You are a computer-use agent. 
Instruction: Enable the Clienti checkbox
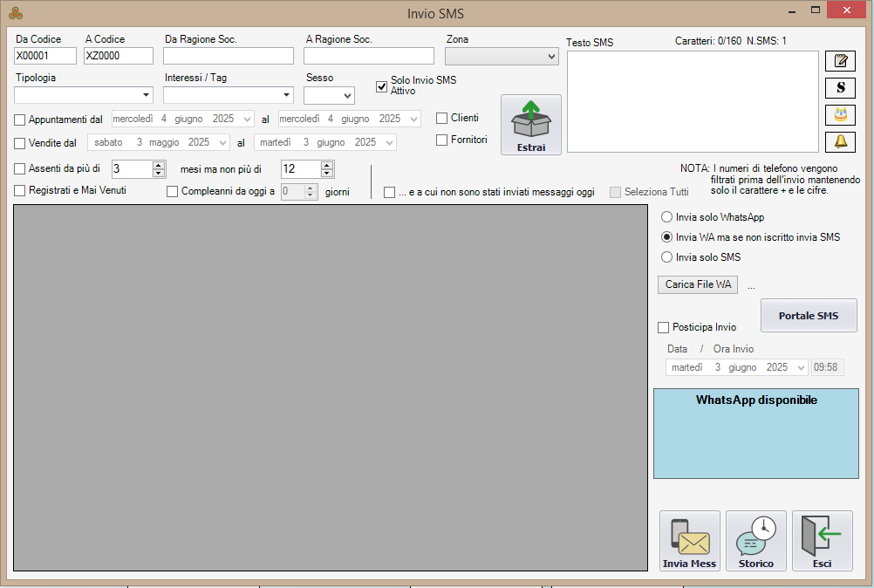[x=442, y=119]
